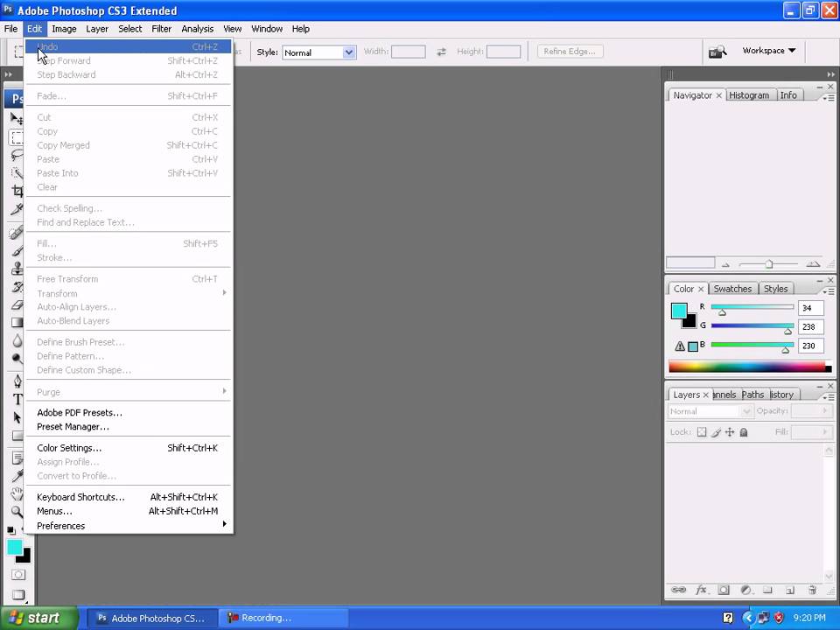Click Adobe Photoshop taskbar button
Image resolution: width=840 pixels, height=630 pixels.
point(152,619)
